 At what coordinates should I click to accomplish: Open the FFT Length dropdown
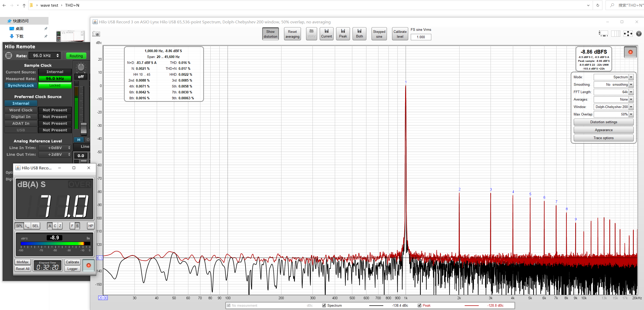[613, 92]
